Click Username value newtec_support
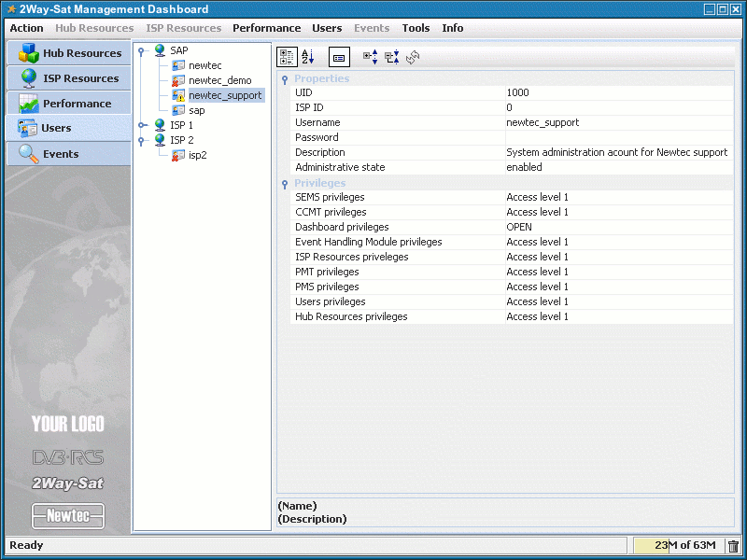Image resolution: width=747 pixels, height=560 pixels. click(543, 123)
